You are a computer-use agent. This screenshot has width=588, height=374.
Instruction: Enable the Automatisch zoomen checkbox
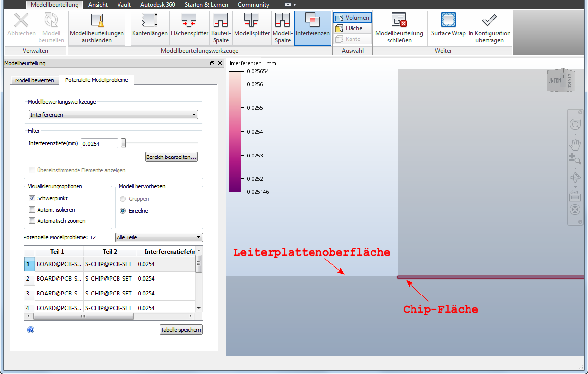(x=32, y=221)
